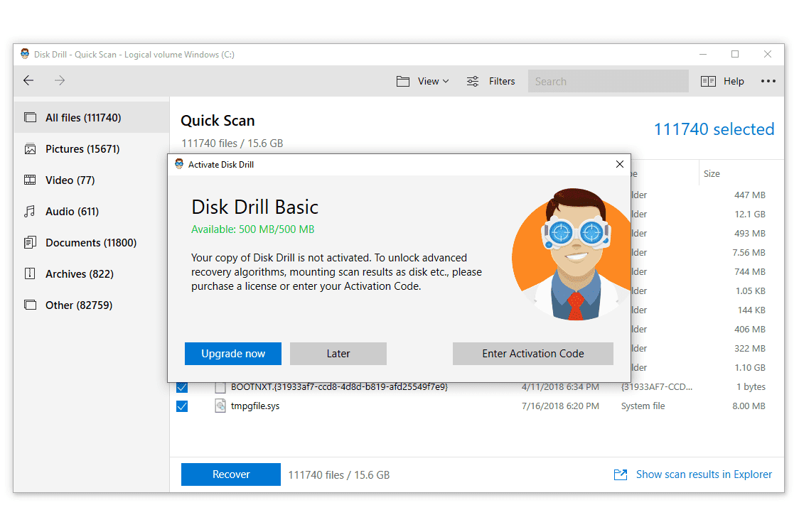The image size is (799, 532).
Task: Open Show scan results in Explorer link
Action: click(x=704, y=474)
